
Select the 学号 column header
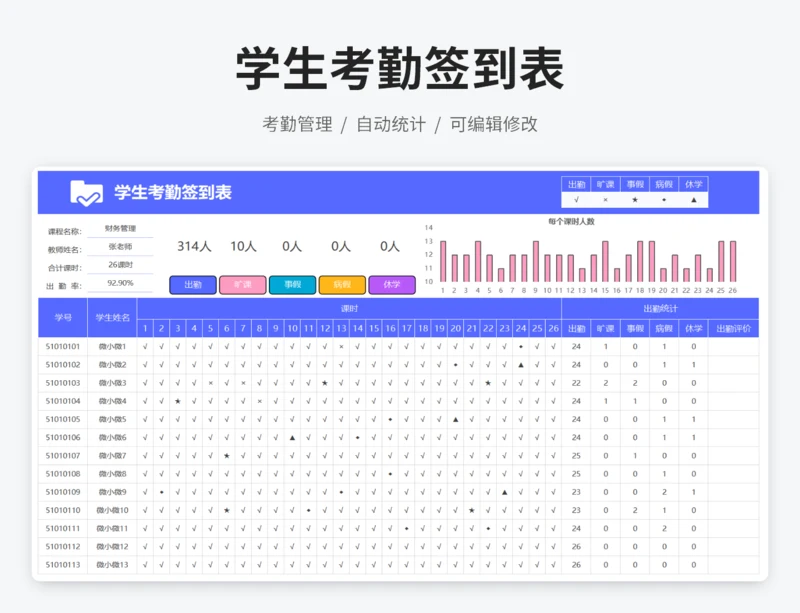click(63, 317)
